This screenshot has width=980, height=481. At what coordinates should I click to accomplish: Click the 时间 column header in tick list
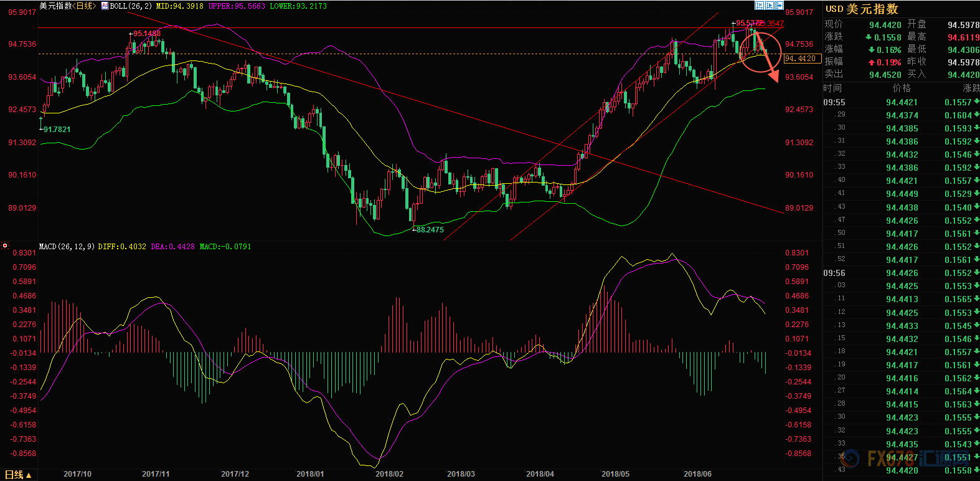[832, 88]
